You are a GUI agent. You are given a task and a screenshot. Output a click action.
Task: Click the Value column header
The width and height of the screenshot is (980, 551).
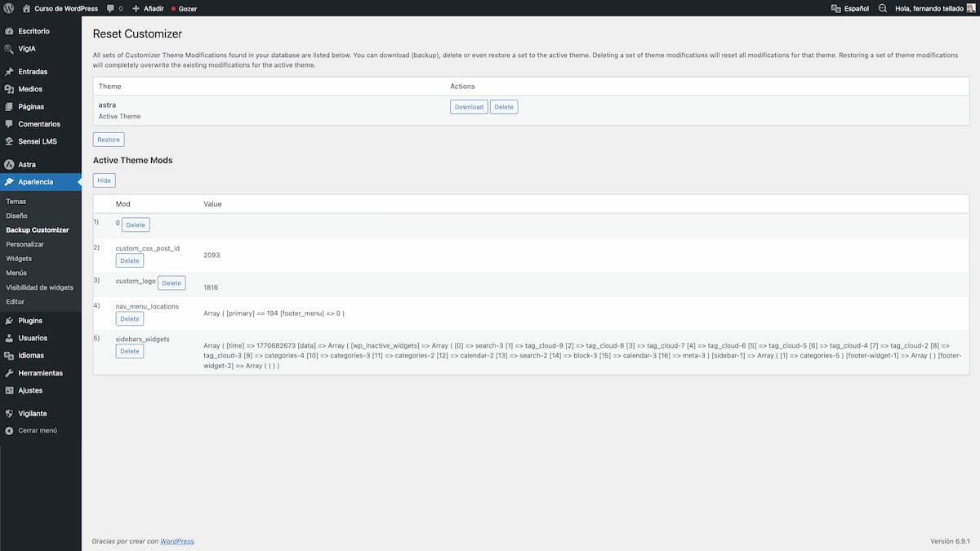click(212, 203)
